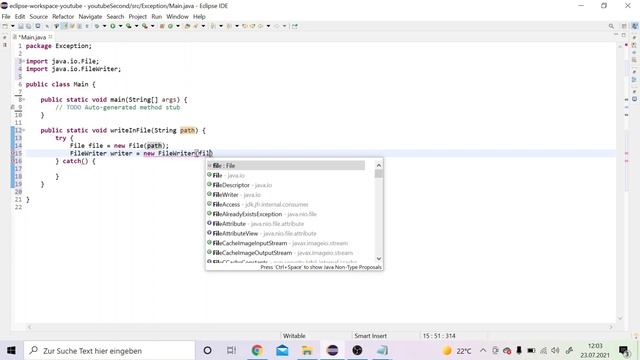640x360 pixels.
Task: Open Chrome from the taskbar
Action: point(257,351)
